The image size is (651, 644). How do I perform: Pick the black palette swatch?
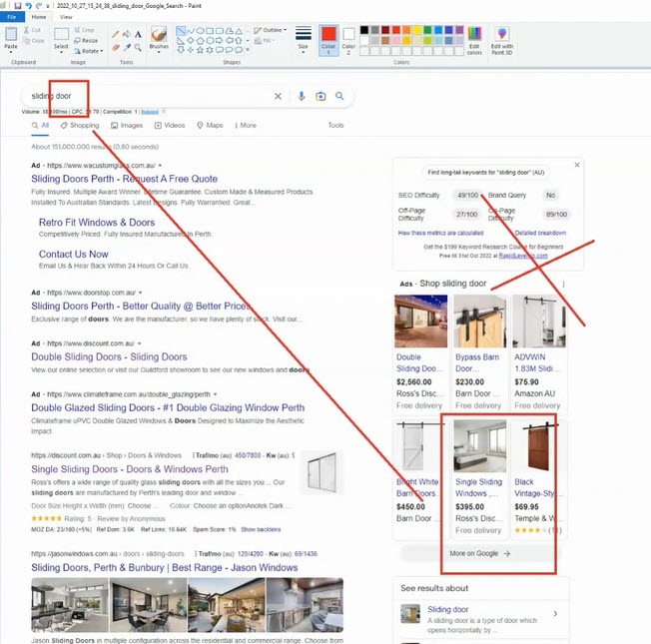click(x=364, y=30)
